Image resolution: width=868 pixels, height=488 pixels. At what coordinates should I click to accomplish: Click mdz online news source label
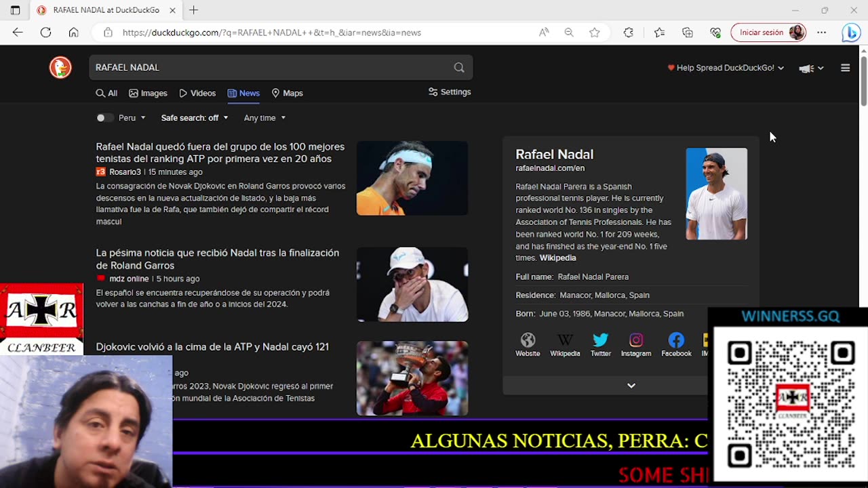129,279
